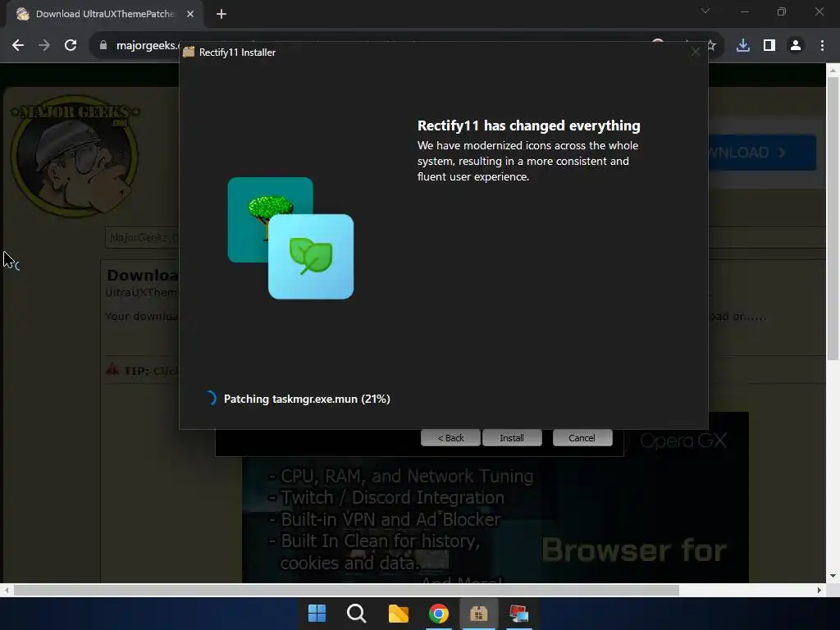Click the scroll down arrow
The width and height of the screenshot is (840, 630).
[x=833, y=576]
